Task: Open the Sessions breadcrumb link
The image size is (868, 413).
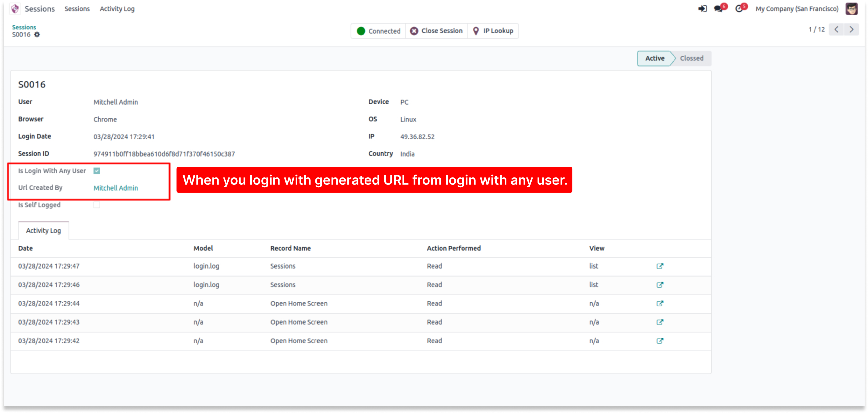Action: [24, 27]
